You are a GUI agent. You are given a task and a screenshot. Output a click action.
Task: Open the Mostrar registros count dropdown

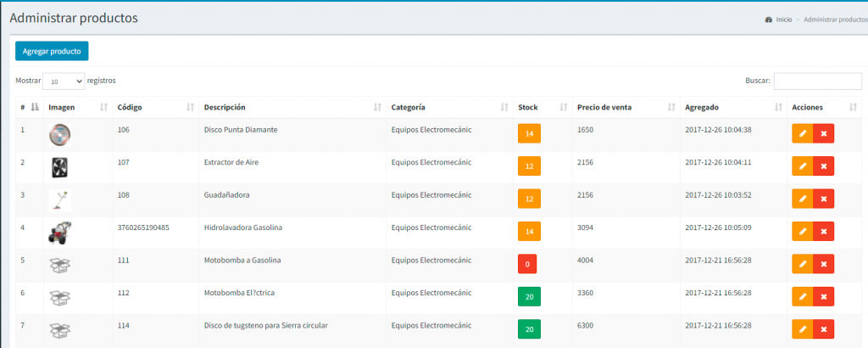click(64, 81)
